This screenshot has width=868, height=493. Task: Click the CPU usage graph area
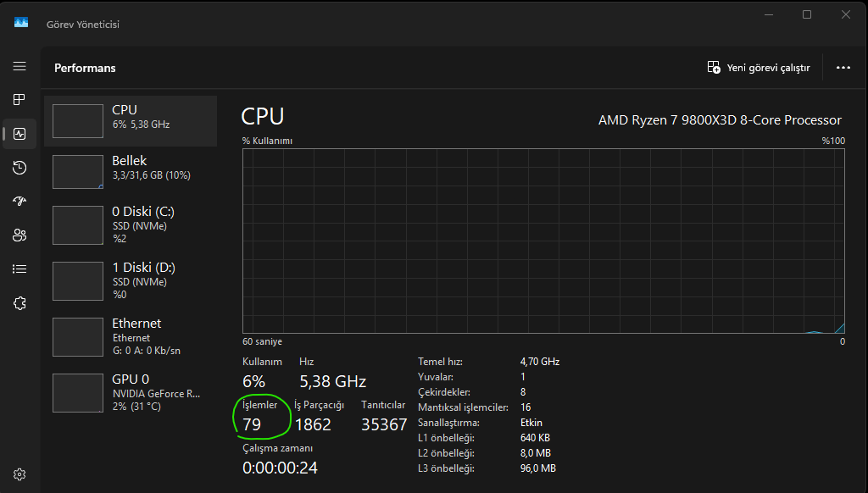click(543, 241)
